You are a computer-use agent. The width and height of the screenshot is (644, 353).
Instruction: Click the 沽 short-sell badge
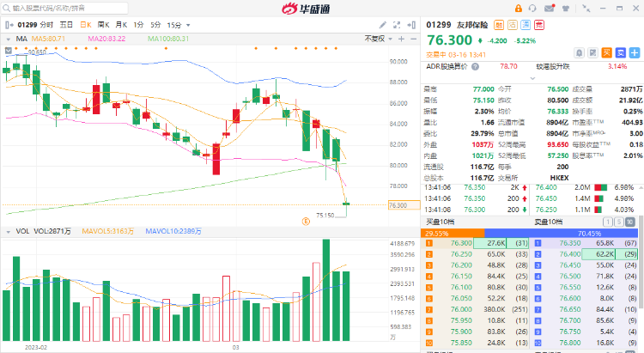click(x=512, y=25)
